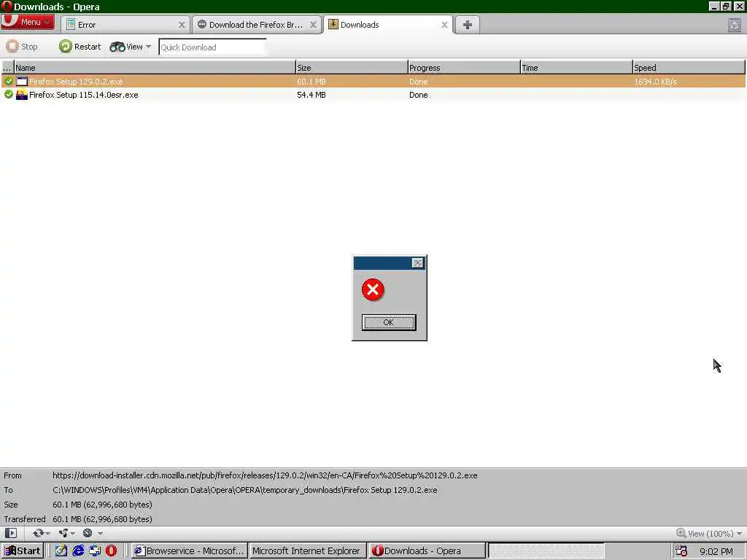Switch to Browservice taskbar window
Image resolution: width=747 pixels, height=560 pixels.
[189, 551]
